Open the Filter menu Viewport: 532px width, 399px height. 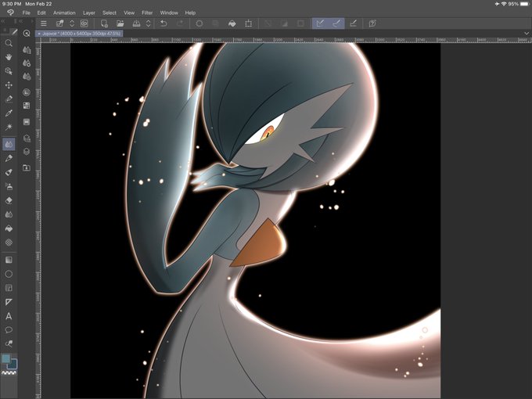[147, 13]
